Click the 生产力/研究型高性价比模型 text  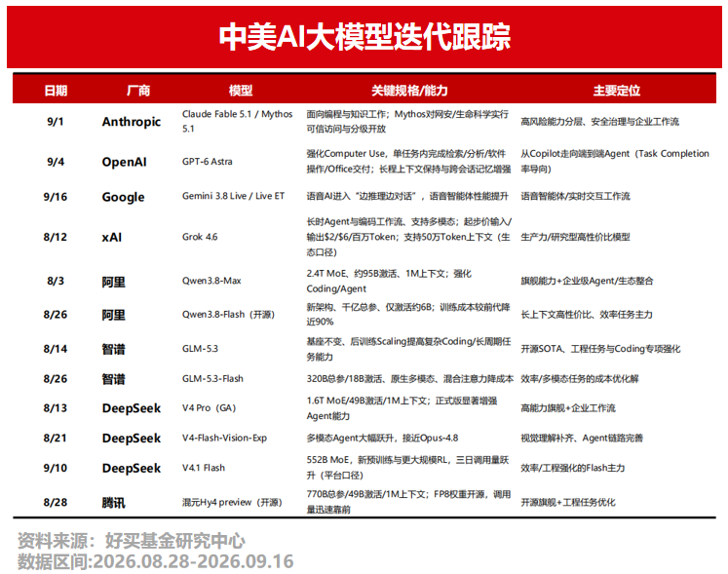(575, 237)
